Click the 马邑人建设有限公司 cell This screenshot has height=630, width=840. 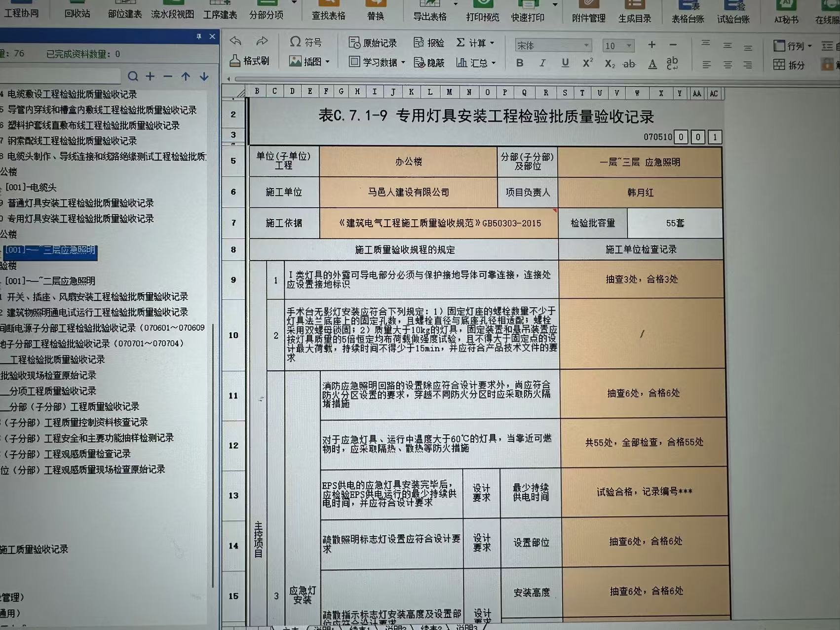(408, 192)
